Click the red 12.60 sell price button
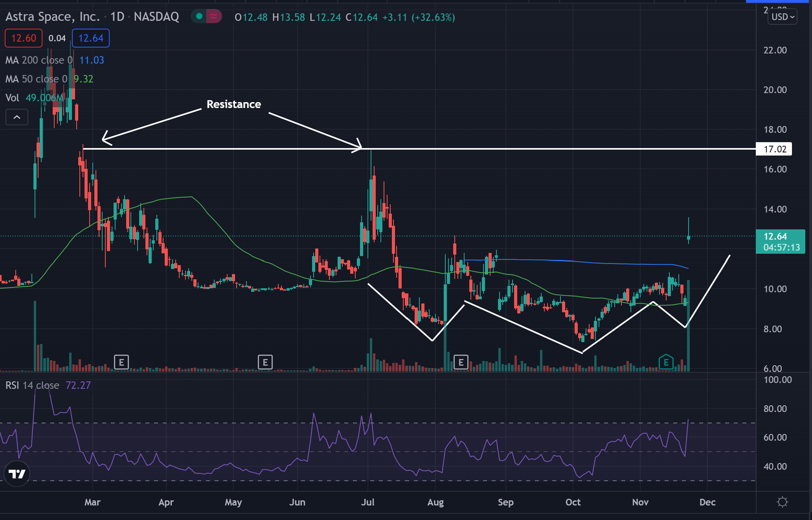The width and height of the screenshot is (812, 520). [x=24, y=38]
